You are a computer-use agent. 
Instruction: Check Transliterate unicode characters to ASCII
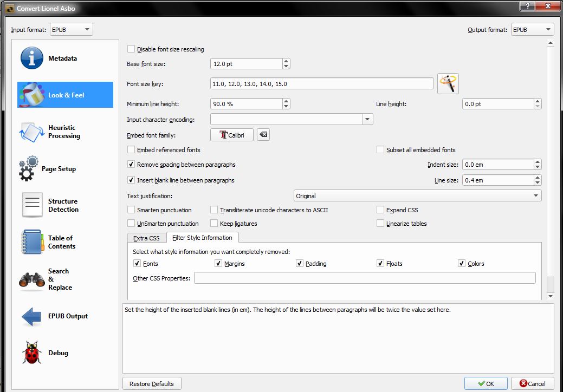[214, 210]
